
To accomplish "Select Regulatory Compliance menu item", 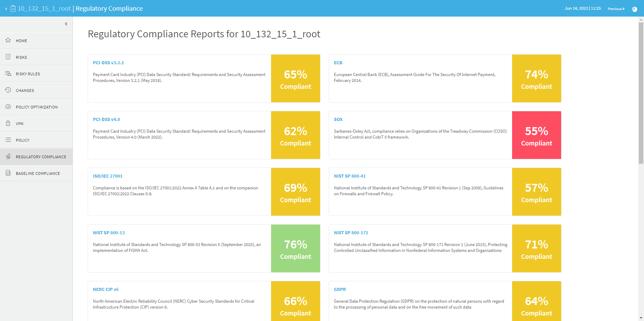I will tap(41, 157).
